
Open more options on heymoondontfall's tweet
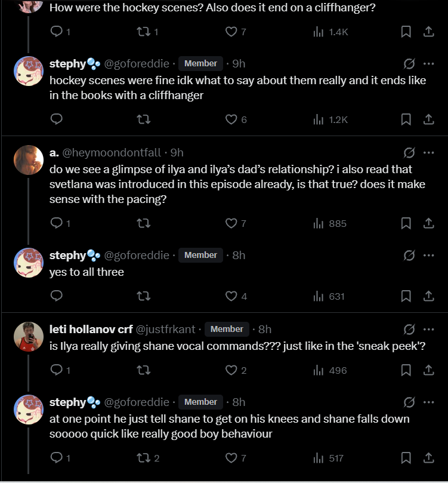[x=428, y=153]
